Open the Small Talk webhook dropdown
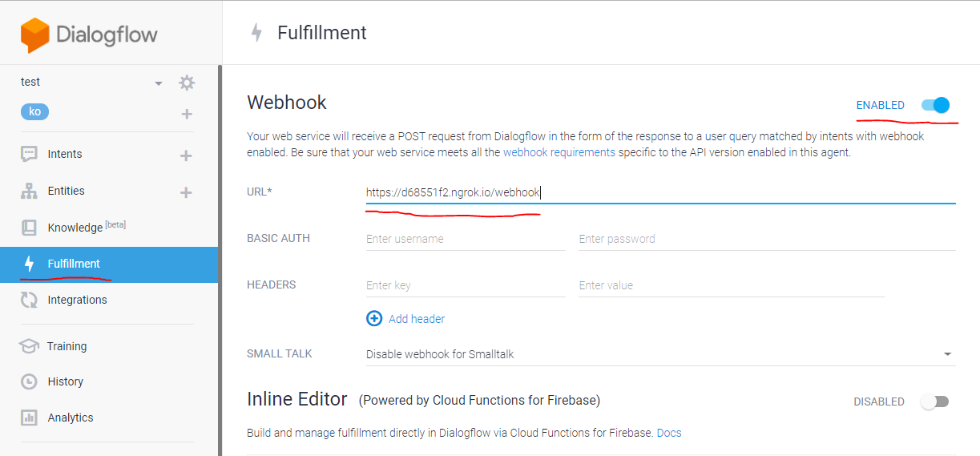This screenshot has height=456, width=980. pos(660,353)
